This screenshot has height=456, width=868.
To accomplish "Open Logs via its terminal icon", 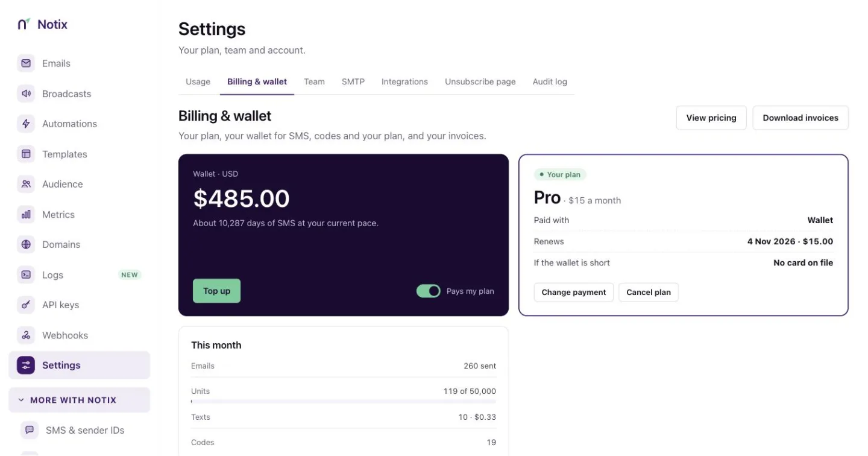I will click(26, 274).
